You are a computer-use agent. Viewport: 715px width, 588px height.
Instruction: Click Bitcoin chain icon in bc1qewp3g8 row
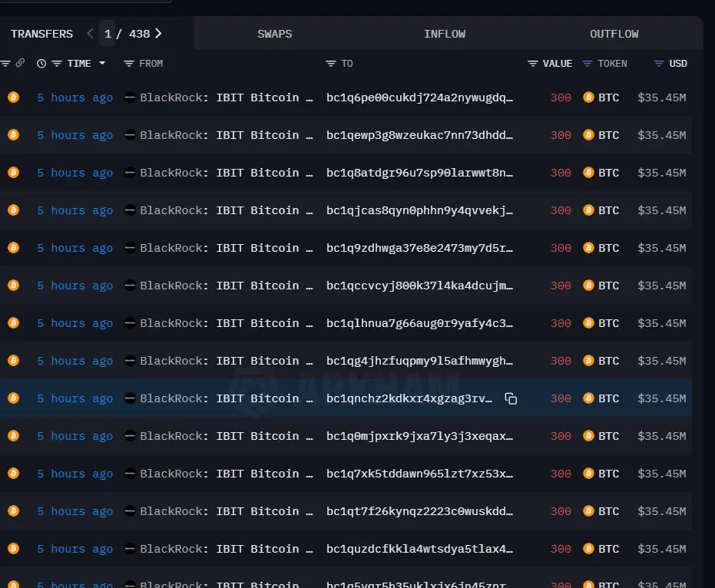pyautogui.click(x=14, y=135)
